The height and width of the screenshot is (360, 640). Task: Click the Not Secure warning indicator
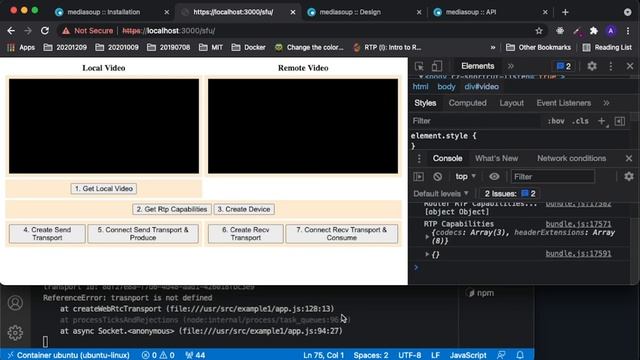click(x=88, y=31)
